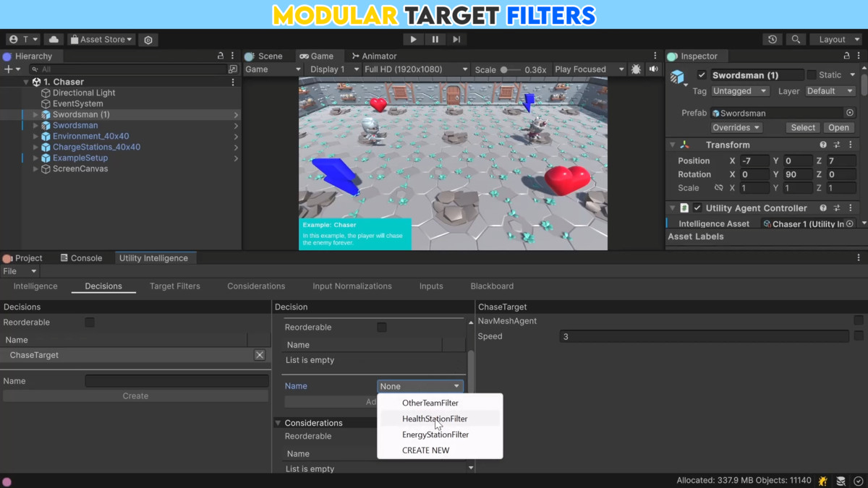Open the Untagged tag dropdown
The image size is (868, 488).
tap(740, 91)
